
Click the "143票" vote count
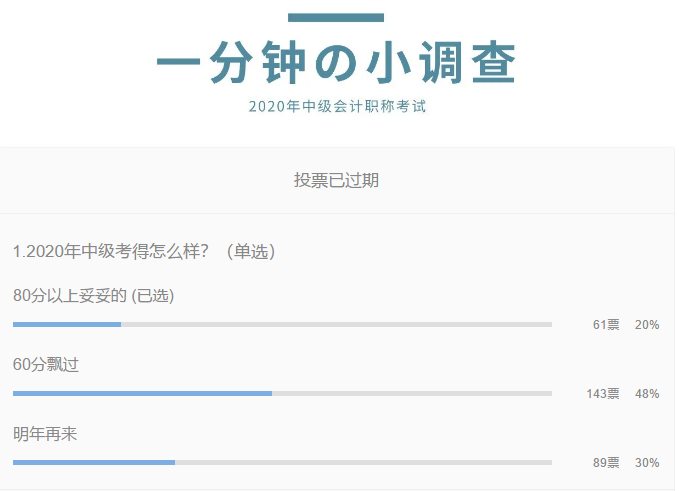[603, 394]
